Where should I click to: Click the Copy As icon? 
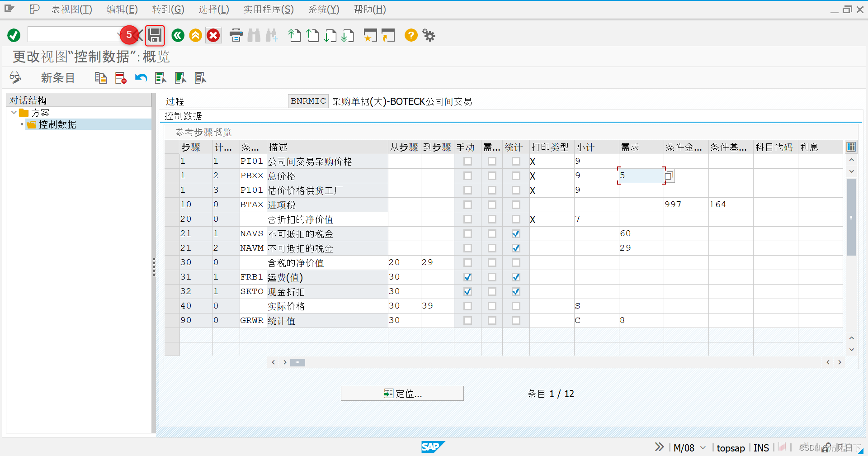[x=101, y=78]
